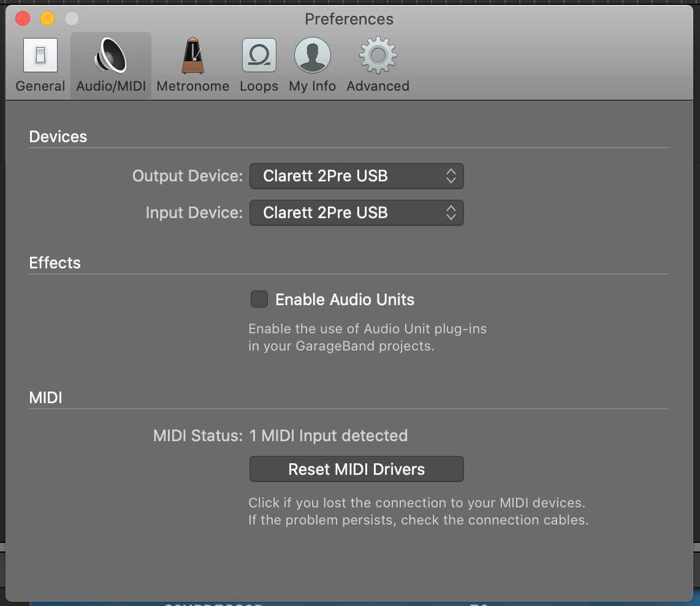Click the yellow minimize button

tap(47, 19)
